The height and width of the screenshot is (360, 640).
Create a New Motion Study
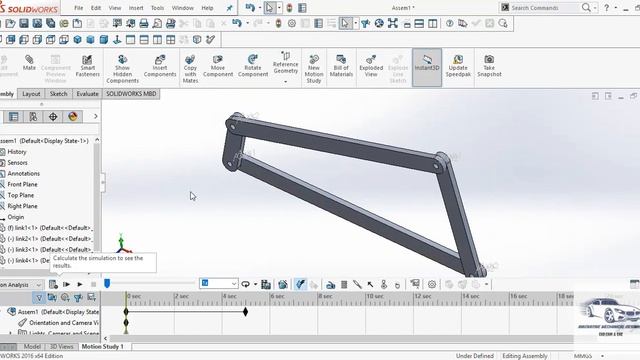[x=314, y=69]
